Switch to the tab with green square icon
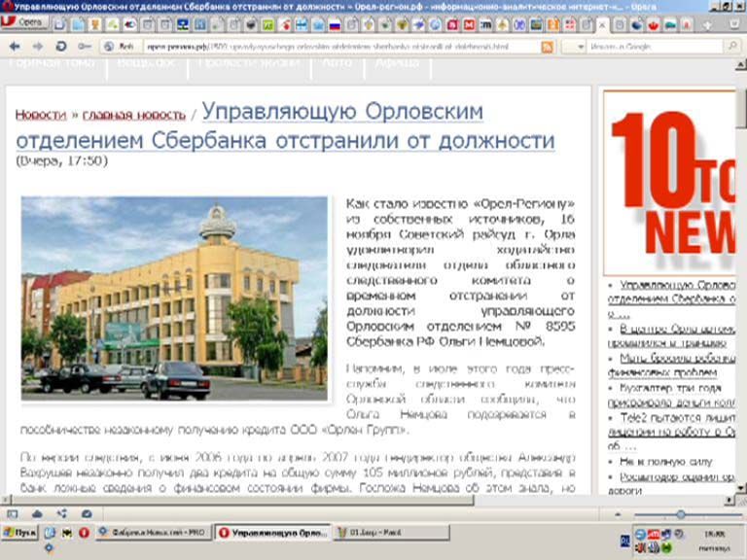 268,25
